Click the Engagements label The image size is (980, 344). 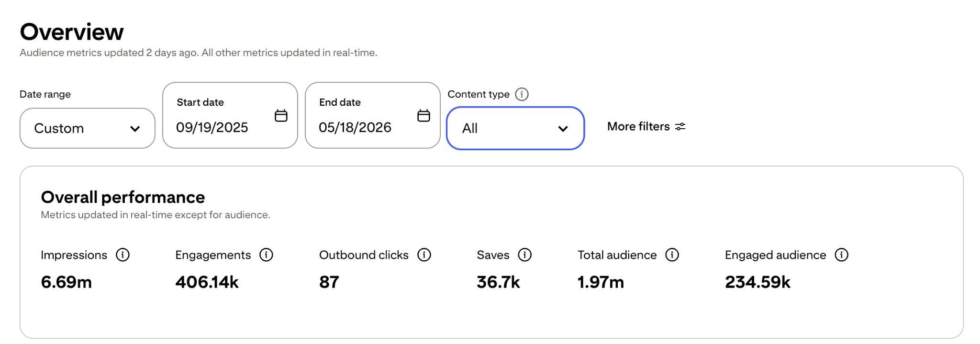coord(213,255)
